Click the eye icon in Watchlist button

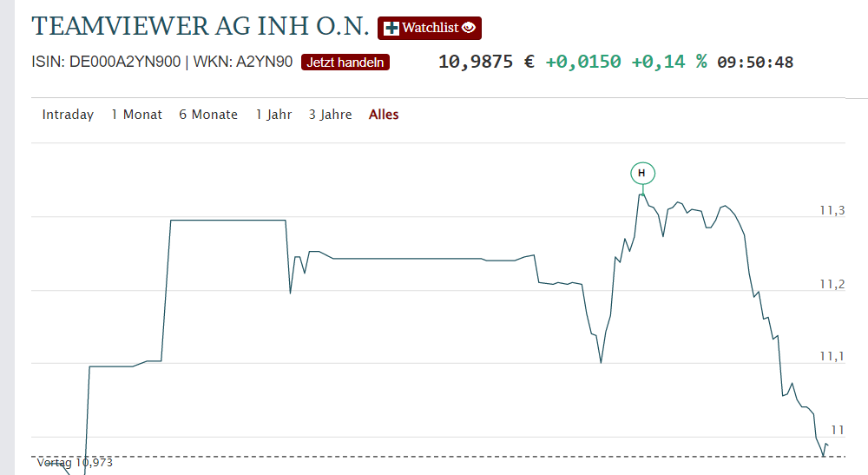(469, 28)
